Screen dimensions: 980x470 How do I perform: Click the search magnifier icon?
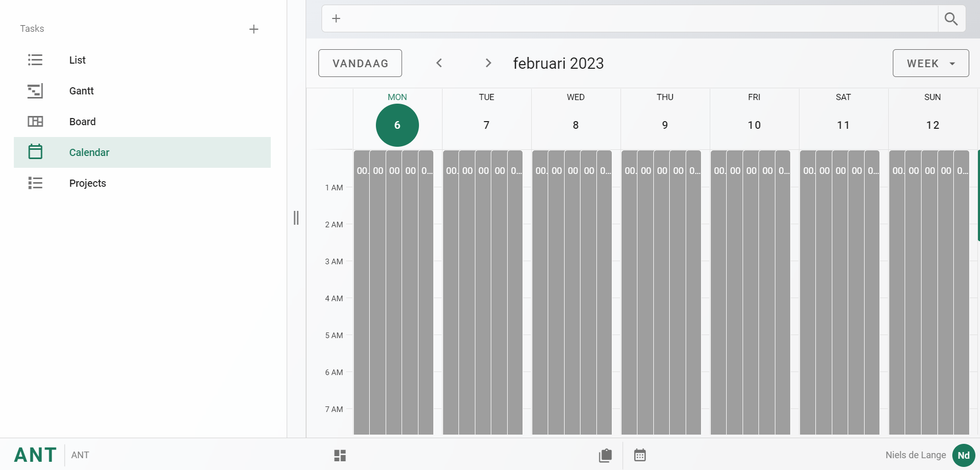click(x=951, y=19)
